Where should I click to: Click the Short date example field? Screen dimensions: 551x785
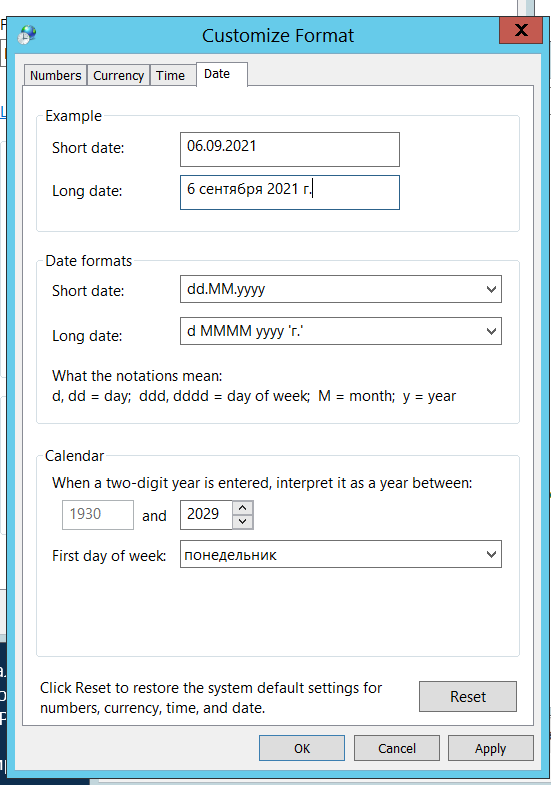(290, 149)
